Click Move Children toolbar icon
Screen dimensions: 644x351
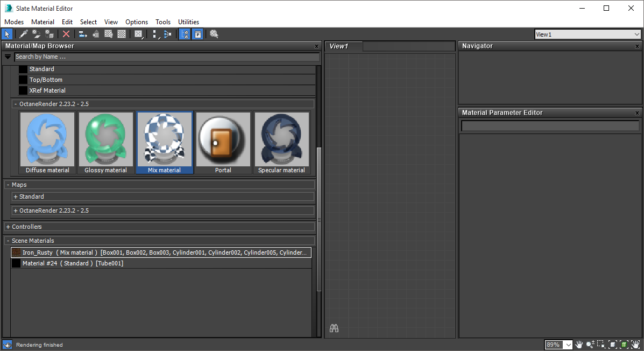82,34
